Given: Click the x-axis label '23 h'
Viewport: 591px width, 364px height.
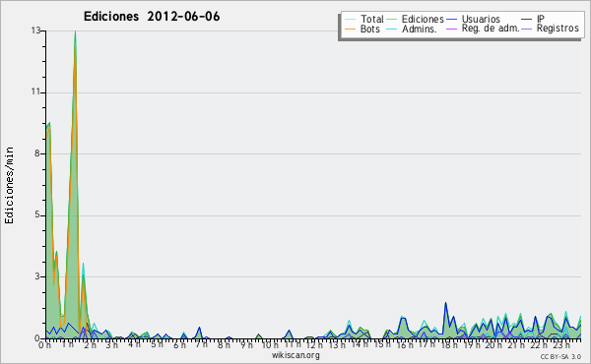Looking at the screenshot, I should pyautogui.click(x=560, y=344).
